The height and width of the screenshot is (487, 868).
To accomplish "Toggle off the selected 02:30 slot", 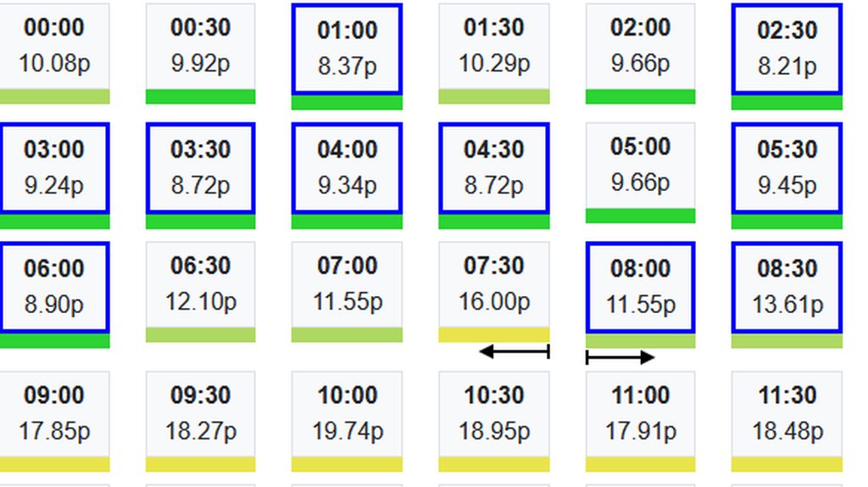I will coord(787,48).
